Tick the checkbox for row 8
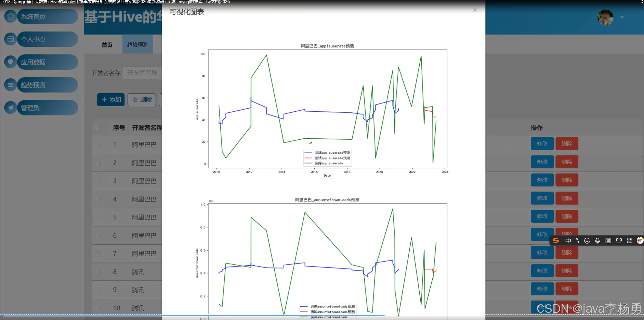The width and height of the screenshot is (644, 320). [x=97, y=272]
